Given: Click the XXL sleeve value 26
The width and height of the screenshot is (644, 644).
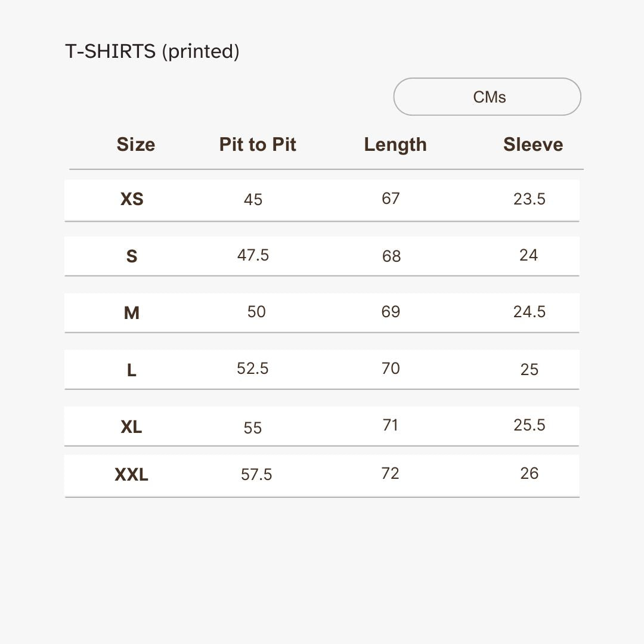Looking at the screenshot, I should point(530,473).
